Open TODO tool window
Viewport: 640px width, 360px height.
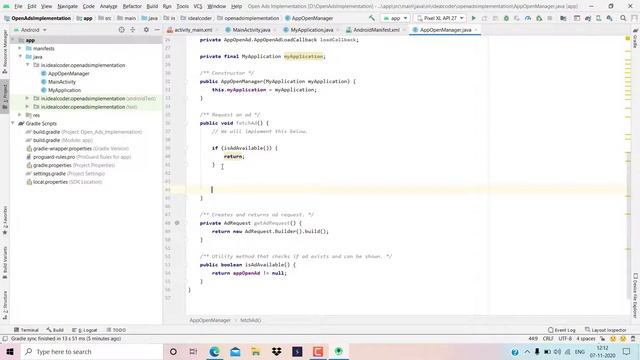116,330
